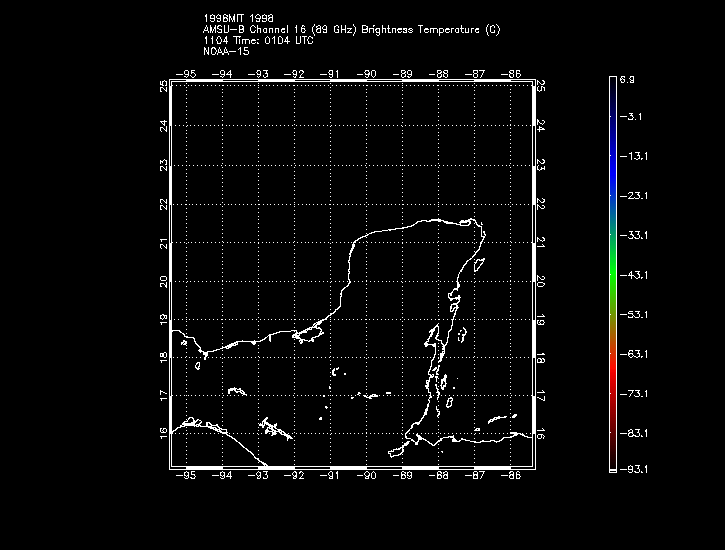
Task: Click the -95 longitude label on top axis
Action: click(x=186, y=73)
